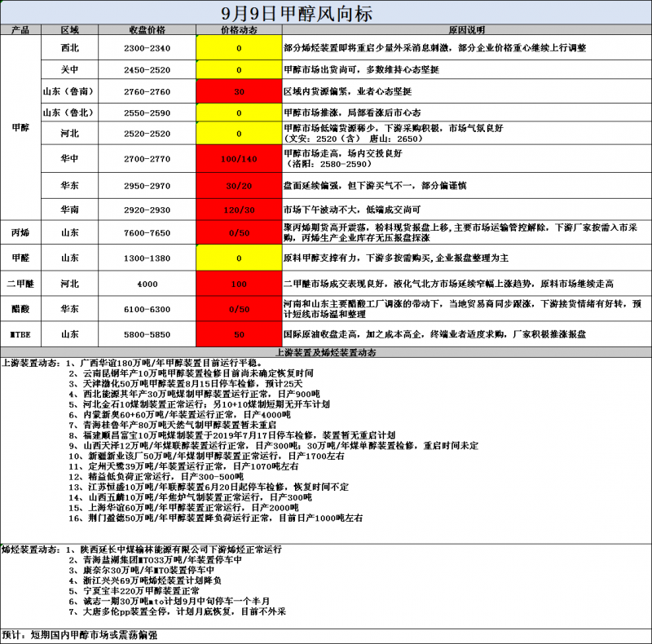The image size is (652, 644).
Task: Click the 福建顺昌富宝 line
Action: coord(232,435)
